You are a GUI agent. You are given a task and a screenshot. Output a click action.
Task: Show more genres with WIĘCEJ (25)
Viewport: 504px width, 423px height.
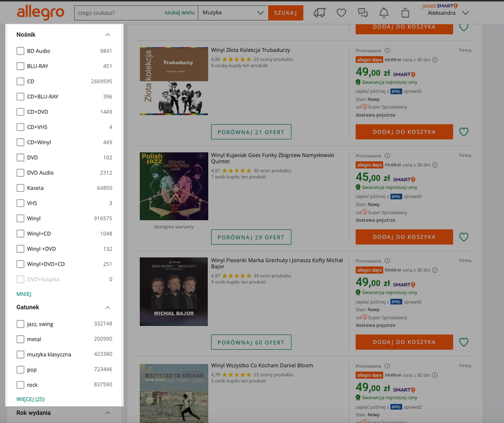[x=31, y=399]
